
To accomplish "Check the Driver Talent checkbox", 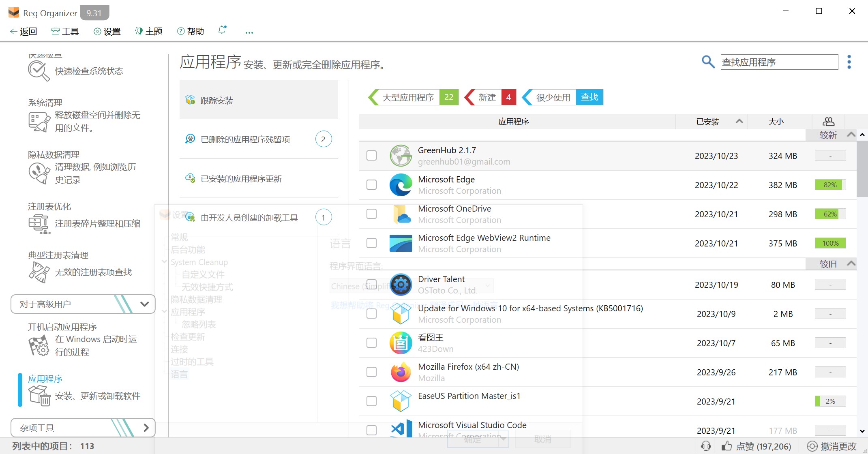I will [x=371, y=285].
